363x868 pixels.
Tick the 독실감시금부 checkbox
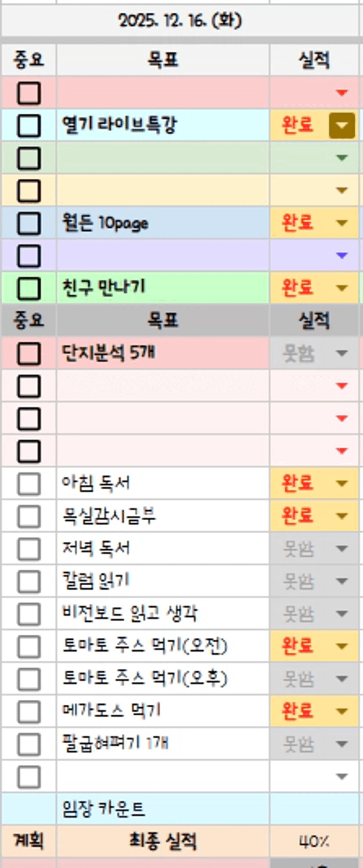tap(29, 516)
